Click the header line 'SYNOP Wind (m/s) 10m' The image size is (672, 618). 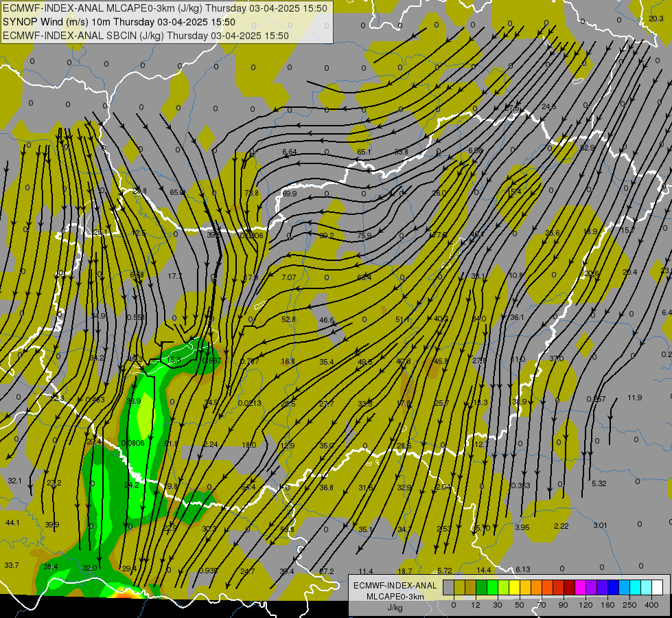tap(57, 22)
